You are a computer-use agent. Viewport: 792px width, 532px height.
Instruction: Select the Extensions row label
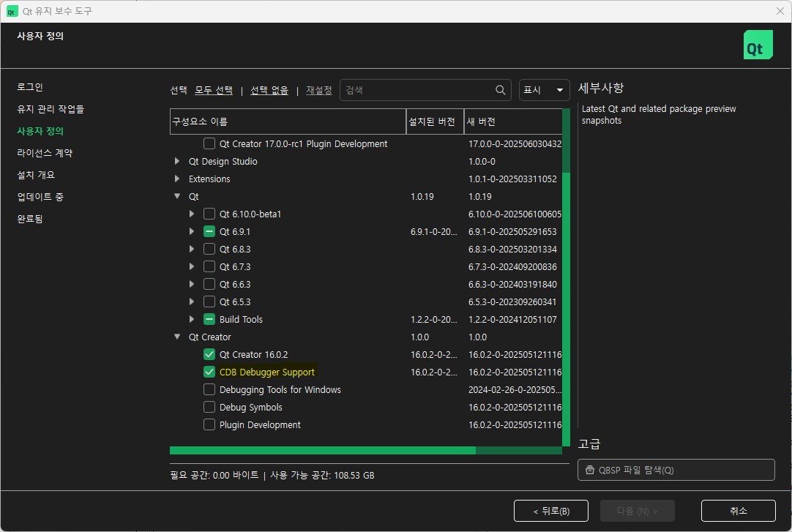pyautogui.click(x=209, y=179)
